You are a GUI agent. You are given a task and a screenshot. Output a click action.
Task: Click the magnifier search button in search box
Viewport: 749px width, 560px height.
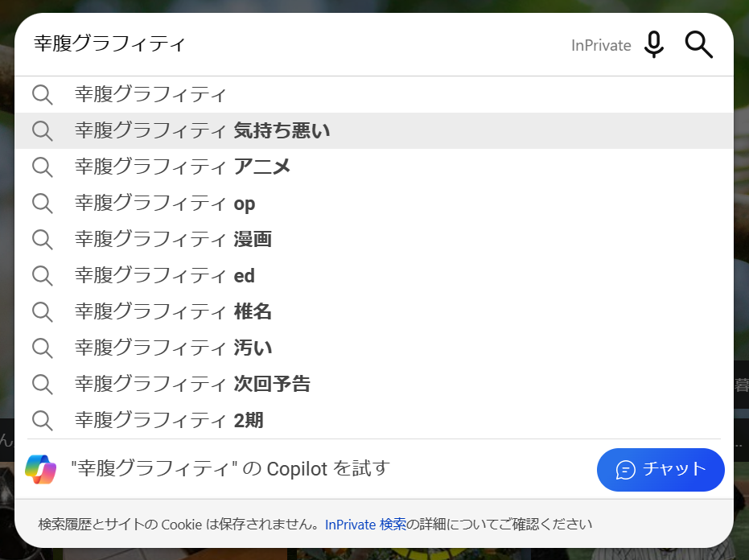(699, 45)
